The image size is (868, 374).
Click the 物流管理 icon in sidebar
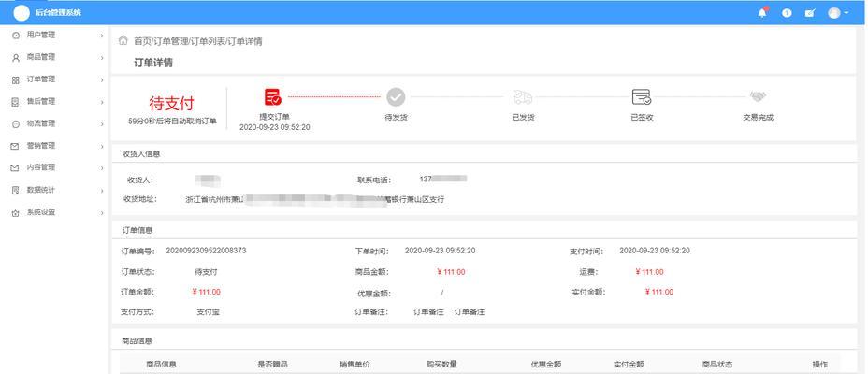(x=16, y=124)
